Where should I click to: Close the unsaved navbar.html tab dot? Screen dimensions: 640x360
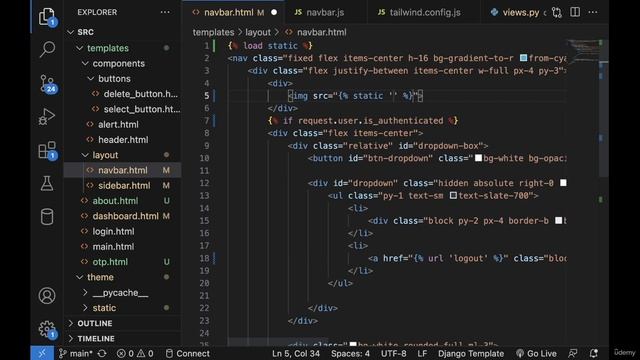[x=274, y=12]
